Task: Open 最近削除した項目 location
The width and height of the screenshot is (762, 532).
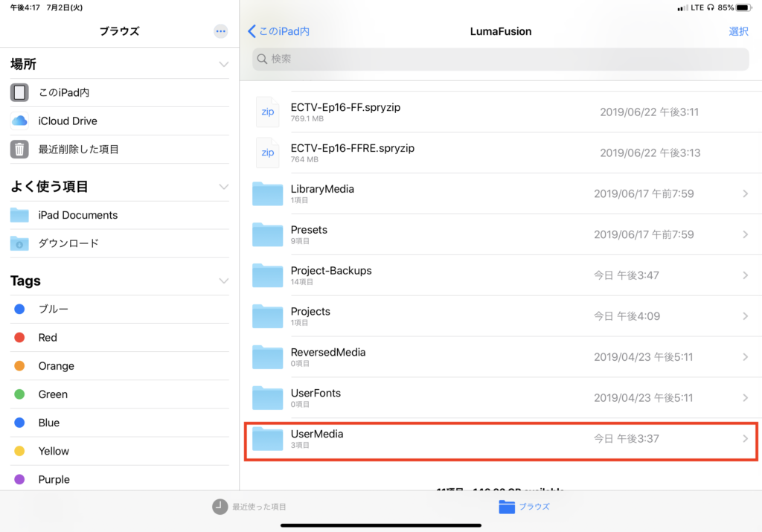Action: [x=120, y=149]
